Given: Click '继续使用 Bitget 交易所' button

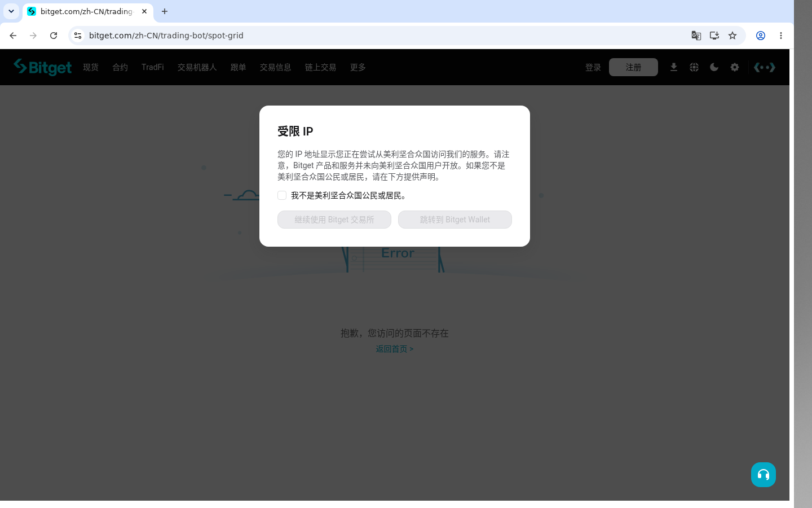Looking at the screenshot, I should 334,220.
